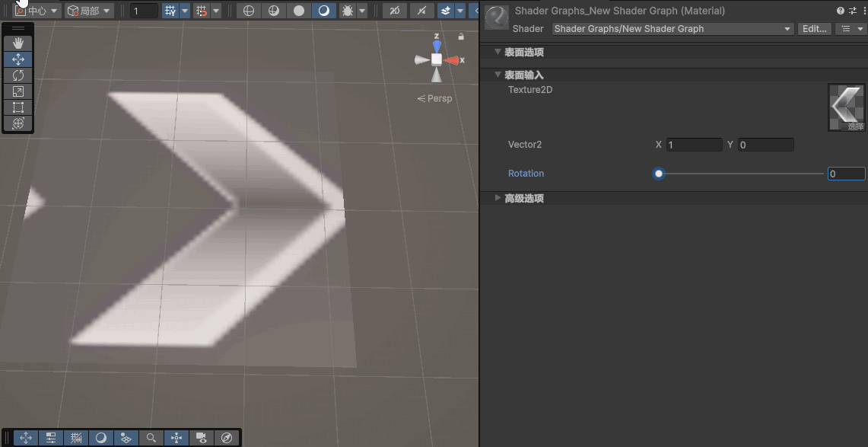
Task: Switch to Shaded Wireframe draw mode
Action: pos(273,11)
